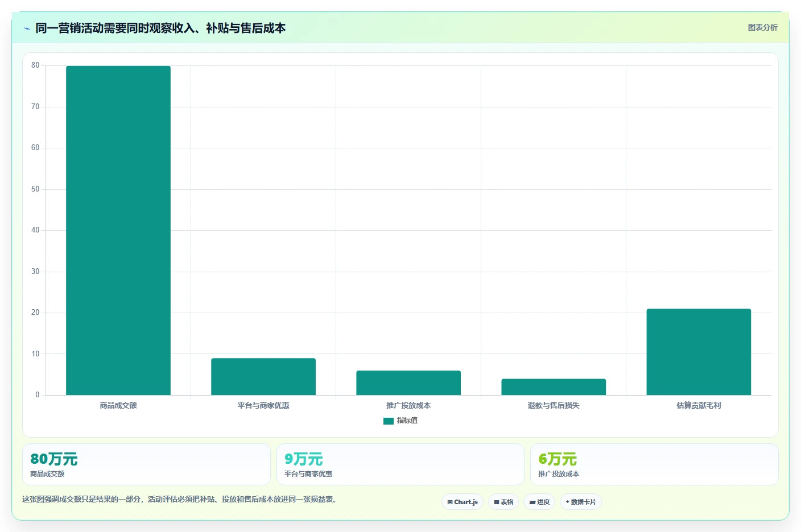The image size is (801, 532).
Task: Click the y-axis value 10
Action: [35, 354]
